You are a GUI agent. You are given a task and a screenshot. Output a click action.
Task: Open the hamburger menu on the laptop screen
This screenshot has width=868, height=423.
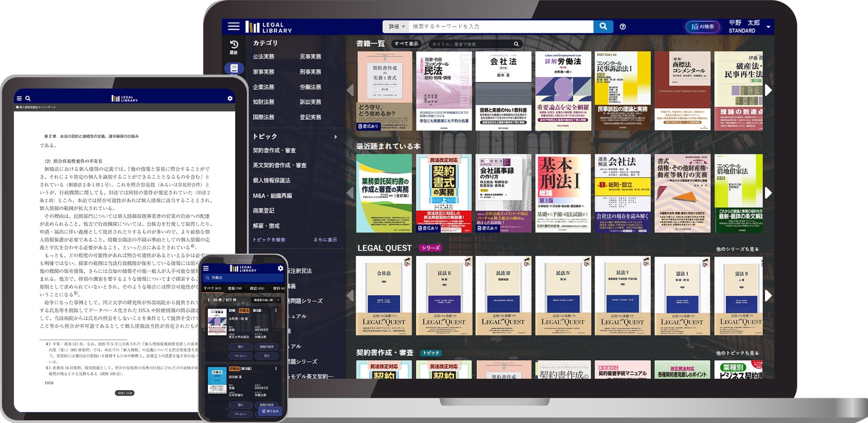click(234, 26)
